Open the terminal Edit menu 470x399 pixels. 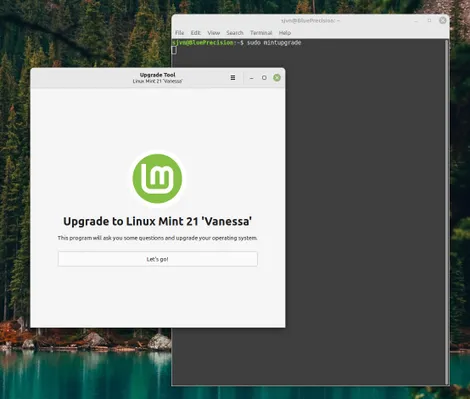(196, 33)
